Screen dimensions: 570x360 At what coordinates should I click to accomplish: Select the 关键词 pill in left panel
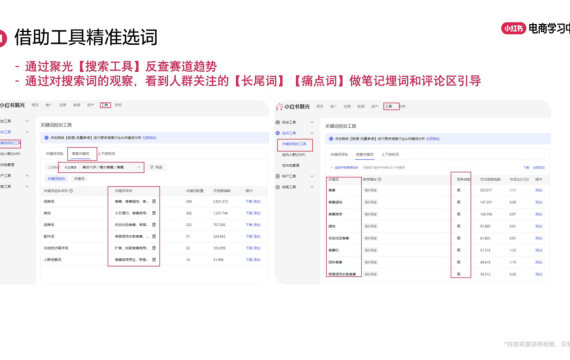(x=79, y=179)
